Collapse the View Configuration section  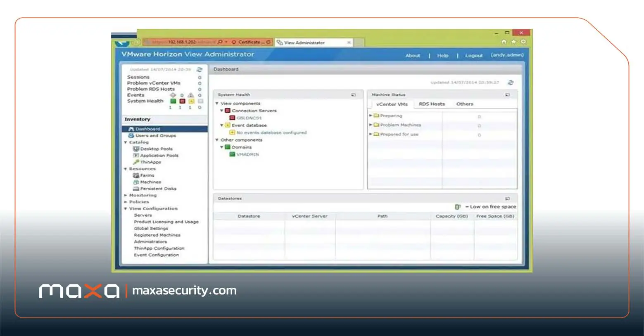[126, 208]
